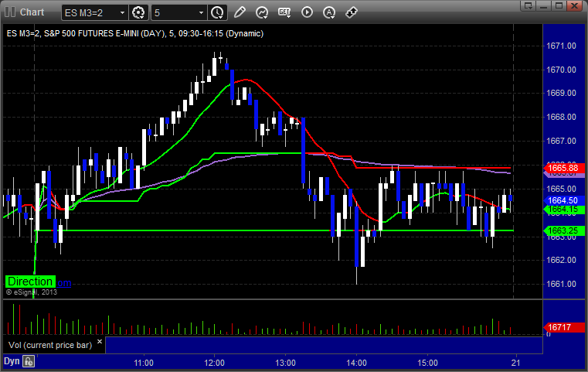The image size is (588, 372).
Task: Minimize the Chart window
Action: pyautogui.click(x=544, y=5)
